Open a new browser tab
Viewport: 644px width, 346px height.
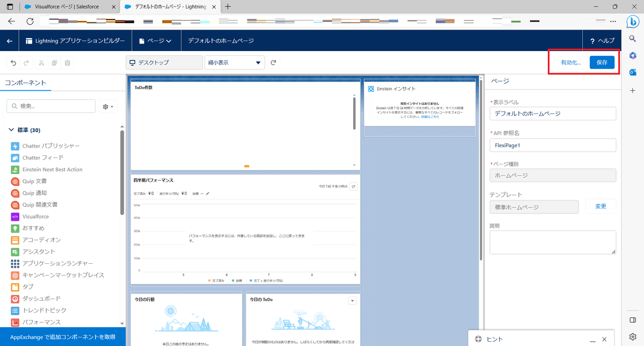228,6
